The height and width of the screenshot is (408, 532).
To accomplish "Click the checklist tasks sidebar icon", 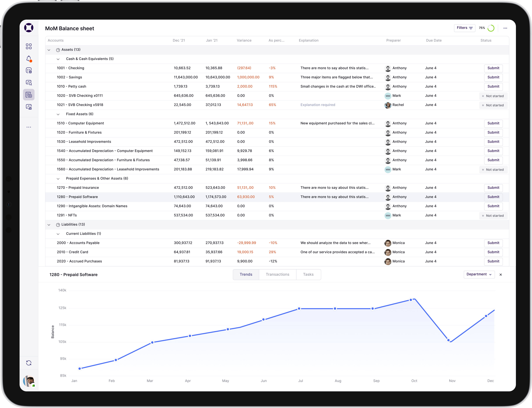I will click(x=29, y=71).
